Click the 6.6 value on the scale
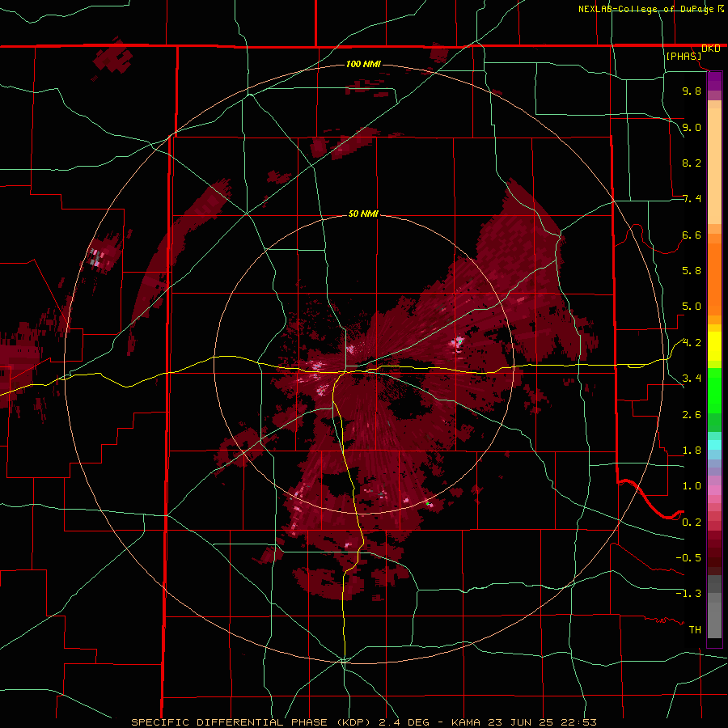Screen dimensions: 728x728 pyautogui.click(x=692, y=235)
